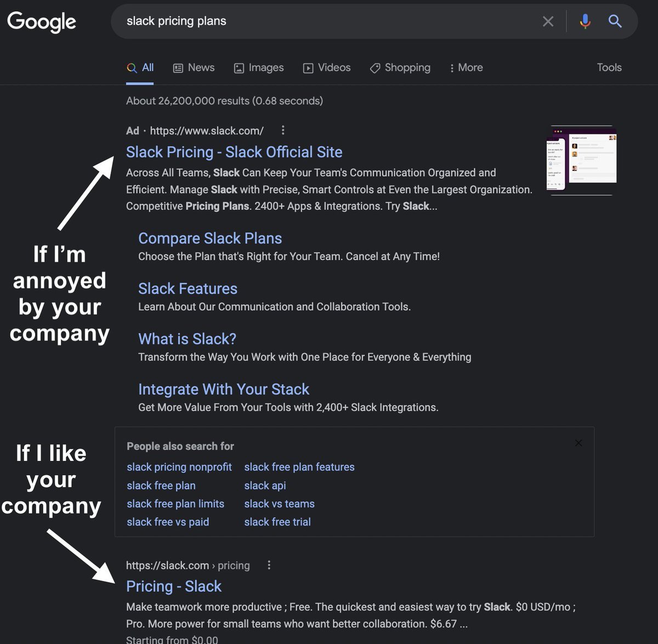Click the https://www.slack.com/ ad URL
The height and width of the screenshot is (644, 658).
pyautogui.click(x=207, y=131)
